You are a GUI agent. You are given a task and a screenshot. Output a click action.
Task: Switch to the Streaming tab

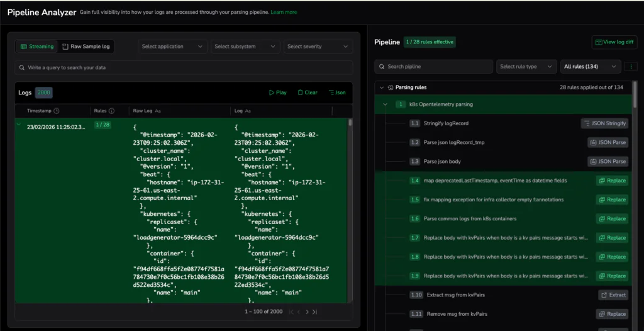click(x=36, y=47)
